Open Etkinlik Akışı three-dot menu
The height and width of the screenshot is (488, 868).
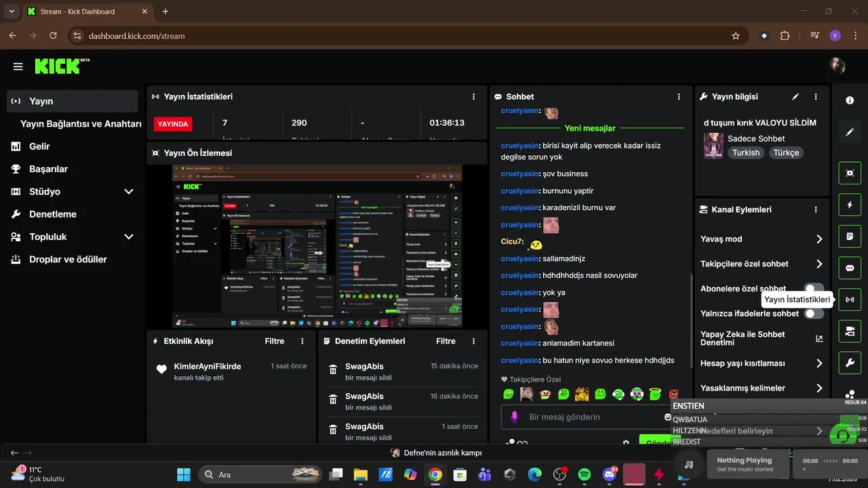point(302,341)
